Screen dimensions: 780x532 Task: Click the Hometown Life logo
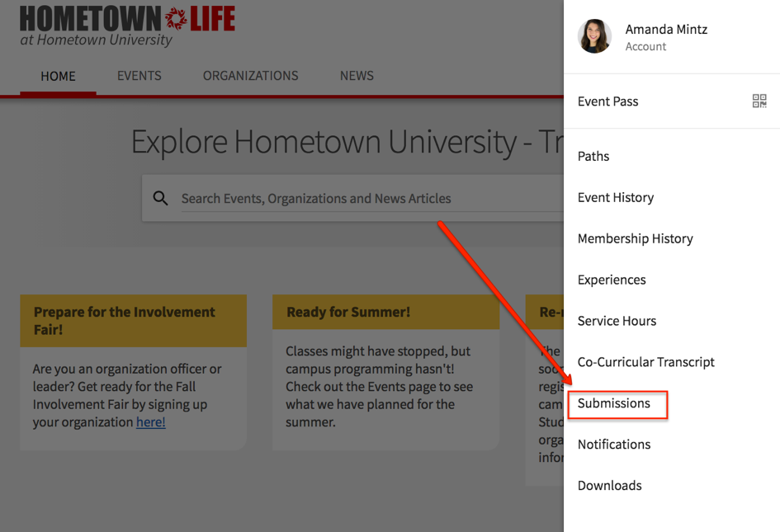pyautogui.click(x=128, y=26)
